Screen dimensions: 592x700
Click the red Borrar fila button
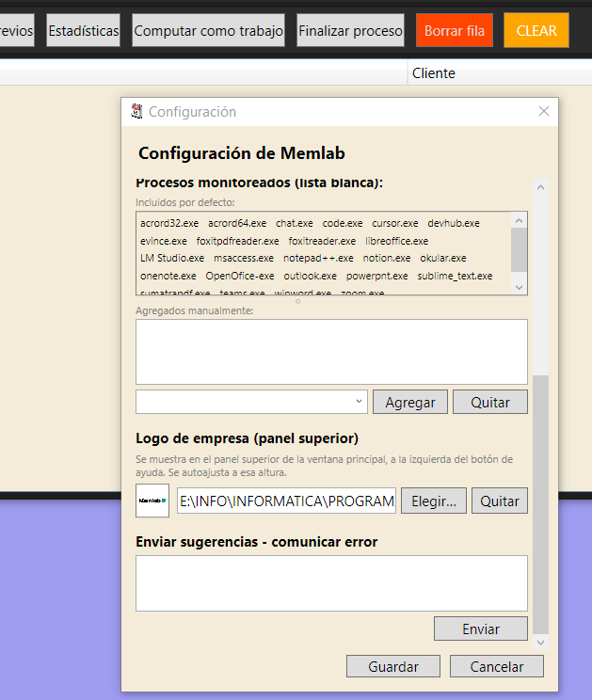click(455, 30)
